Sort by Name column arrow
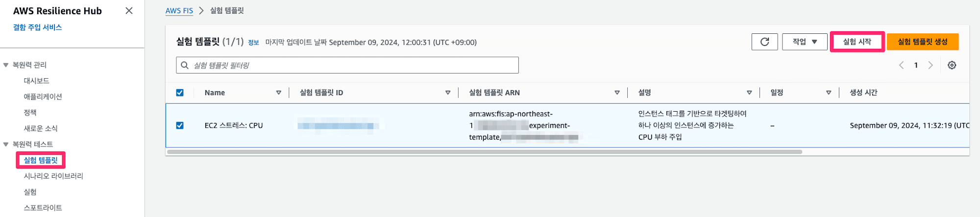The height and width of the screenshot is (217, 980). pyautogui.click(x=278, y=93)
